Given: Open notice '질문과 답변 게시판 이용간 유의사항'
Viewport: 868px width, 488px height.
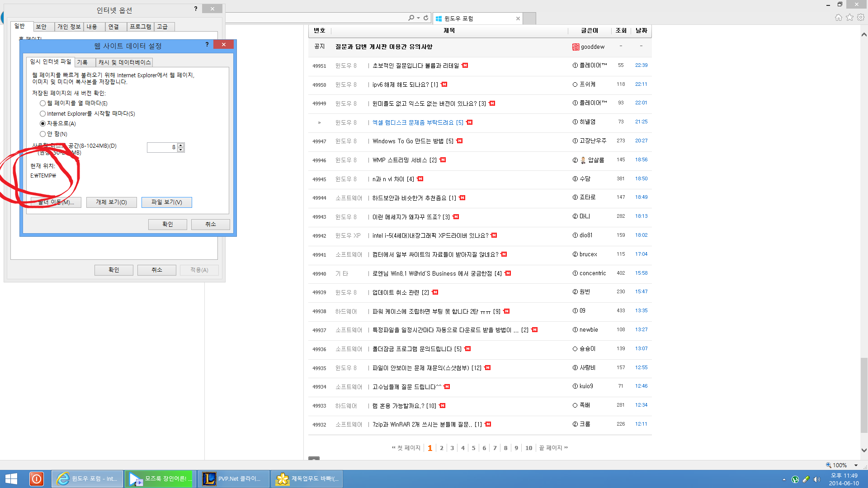Looking at the screenshot, I should click(384, 47).
